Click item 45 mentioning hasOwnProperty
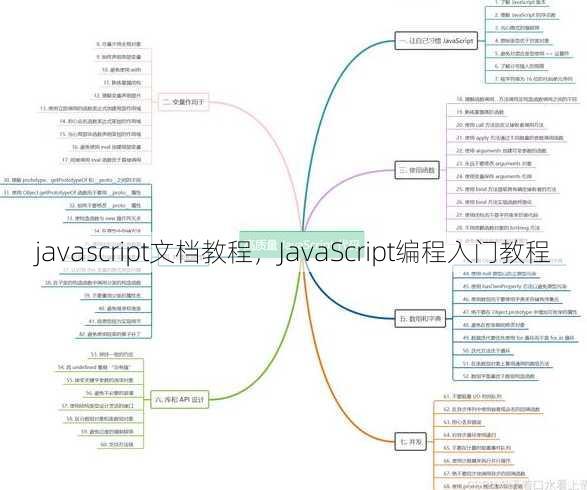This screenshot has height=490, width=587. (x=515, y=286)
